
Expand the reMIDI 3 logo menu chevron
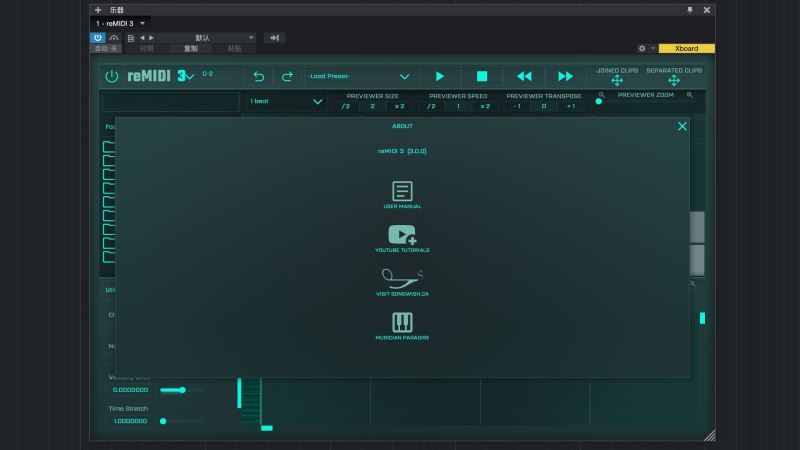pos(190,77)
